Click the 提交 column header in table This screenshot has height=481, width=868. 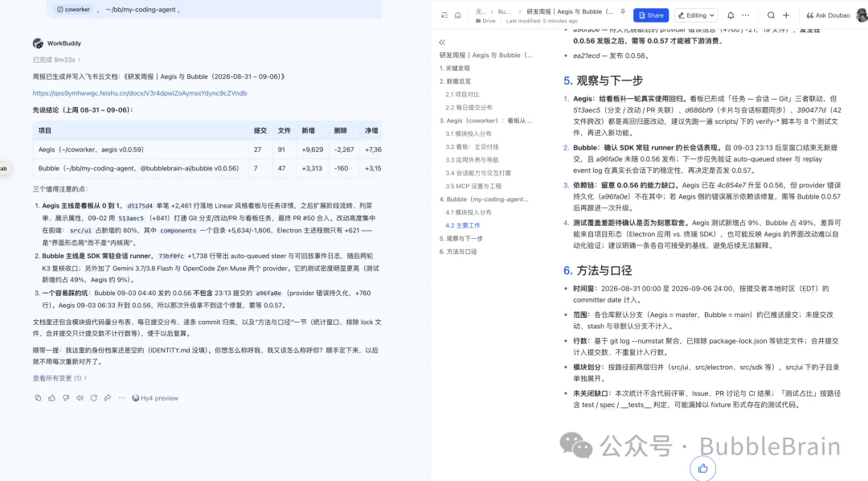(260, 131)
